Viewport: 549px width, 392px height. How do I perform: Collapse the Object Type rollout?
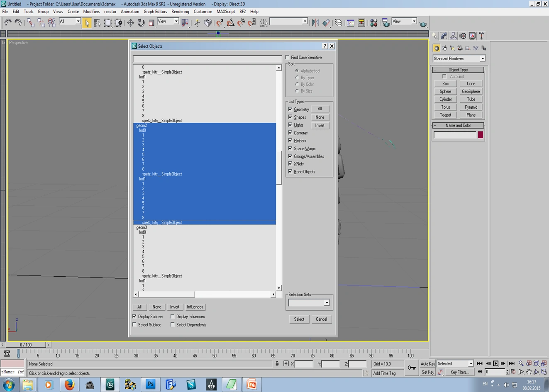[x=458, y=70]
